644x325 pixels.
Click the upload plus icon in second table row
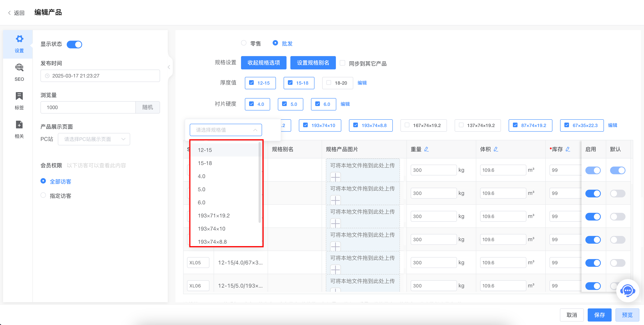coord(335,200)
